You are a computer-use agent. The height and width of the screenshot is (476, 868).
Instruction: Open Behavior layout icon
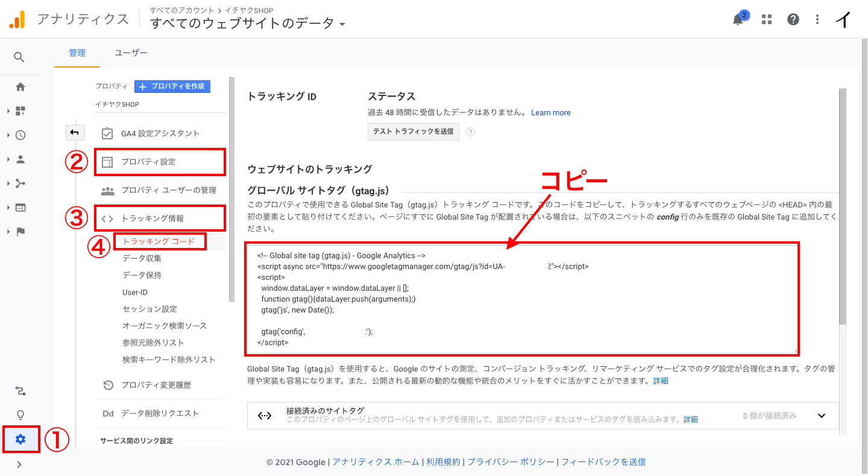coord(20,208)
